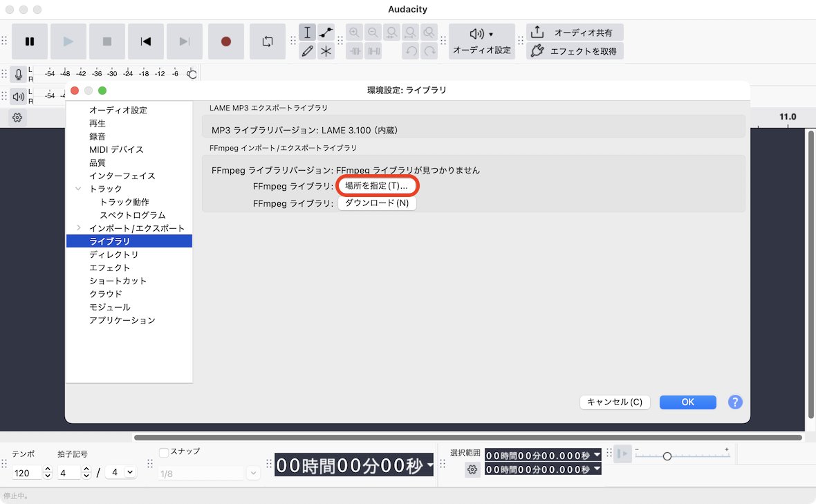Click the Skip to Start button
The height and width of the screenshot is (504, 816).
(146, 41)
